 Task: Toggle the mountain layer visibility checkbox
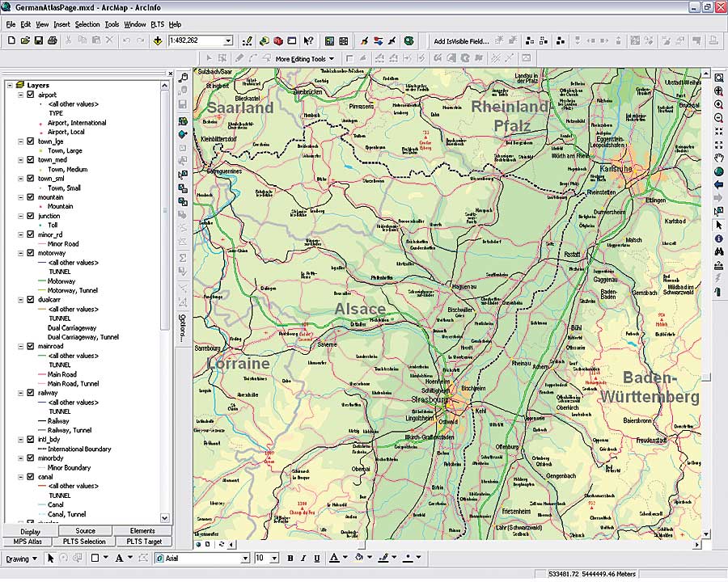pos(30,197)
